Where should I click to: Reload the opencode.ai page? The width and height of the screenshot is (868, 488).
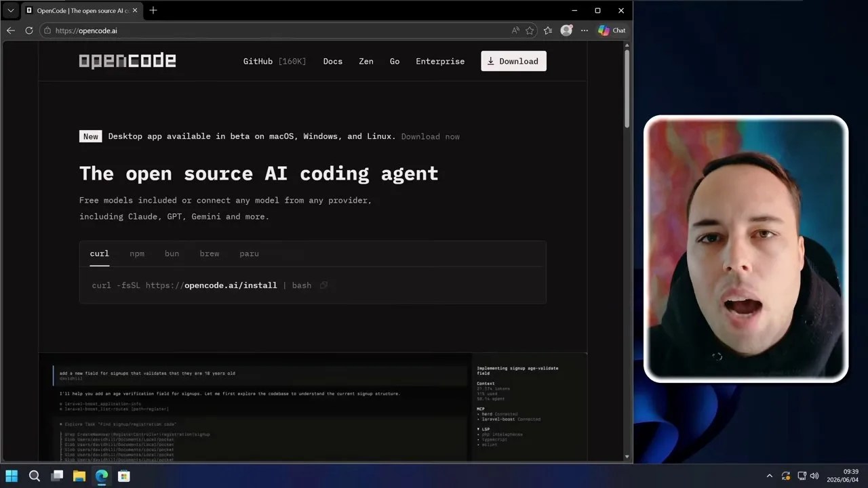[29, 30]
